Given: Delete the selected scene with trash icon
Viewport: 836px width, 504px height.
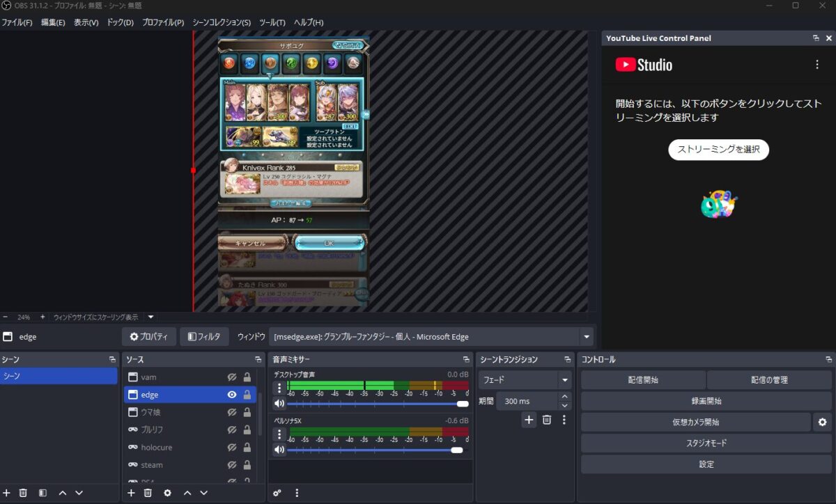Looking at the screenshot, I should (23, 493).
